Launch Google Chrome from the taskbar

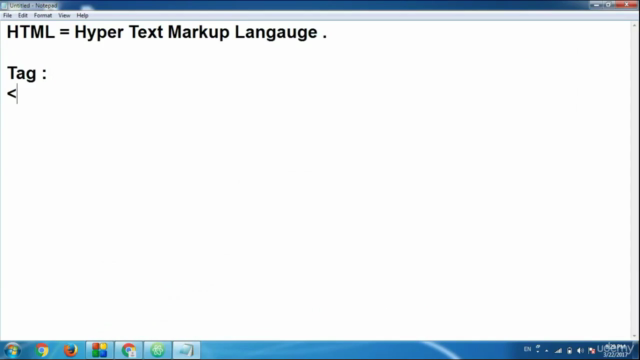42,350
